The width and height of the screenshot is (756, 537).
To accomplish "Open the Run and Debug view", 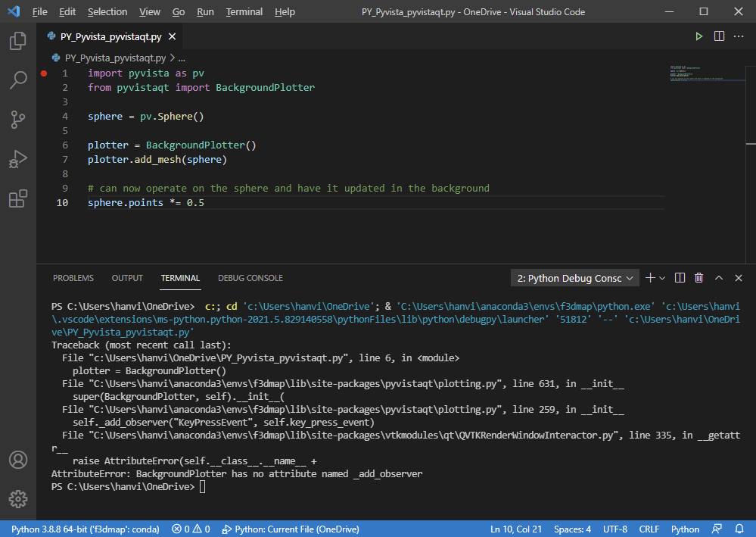I will [17, 159].
